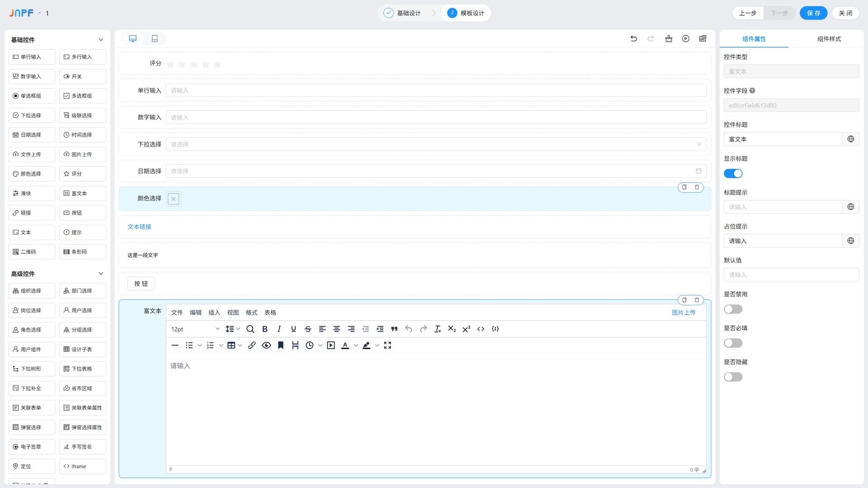Click the 控件标题 input field

pos(783,139)
